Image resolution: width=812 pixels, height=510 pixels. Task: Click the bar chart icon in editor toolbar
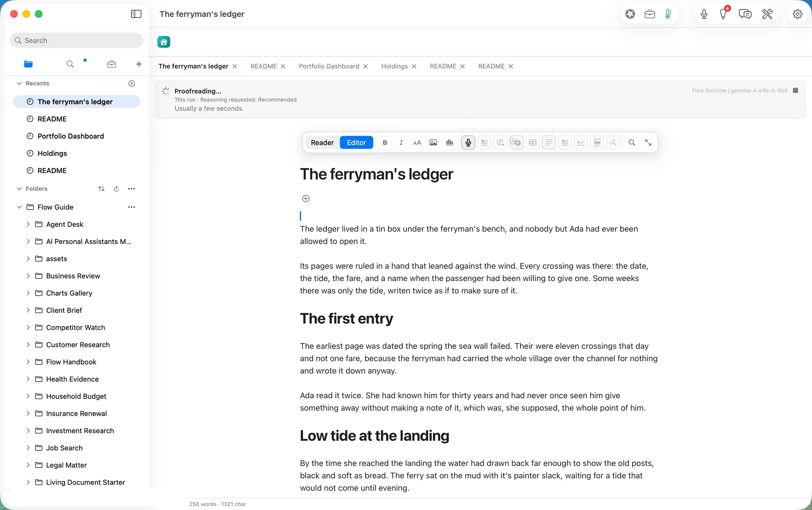tap(450, 143)
